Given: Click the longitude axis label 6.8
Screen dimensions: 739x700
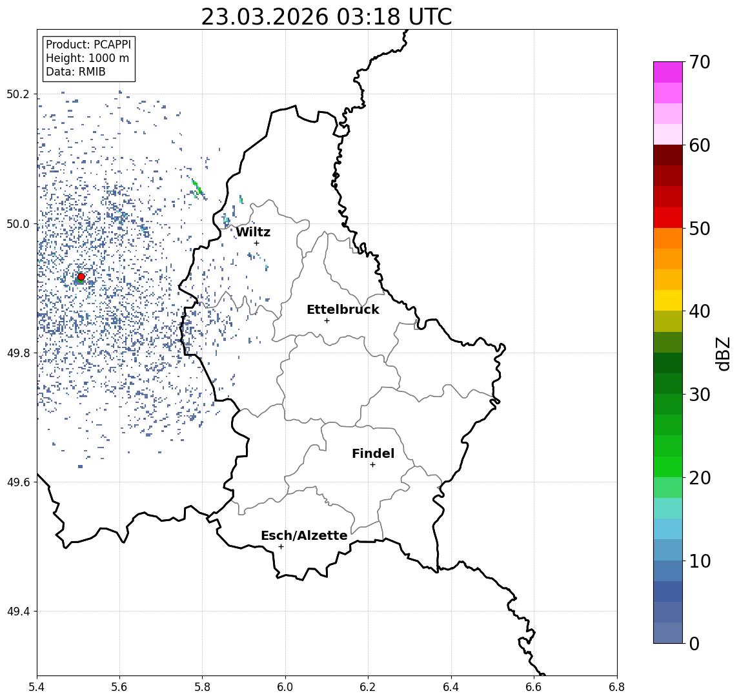Looking at the screenshot, I should point(617,687).
